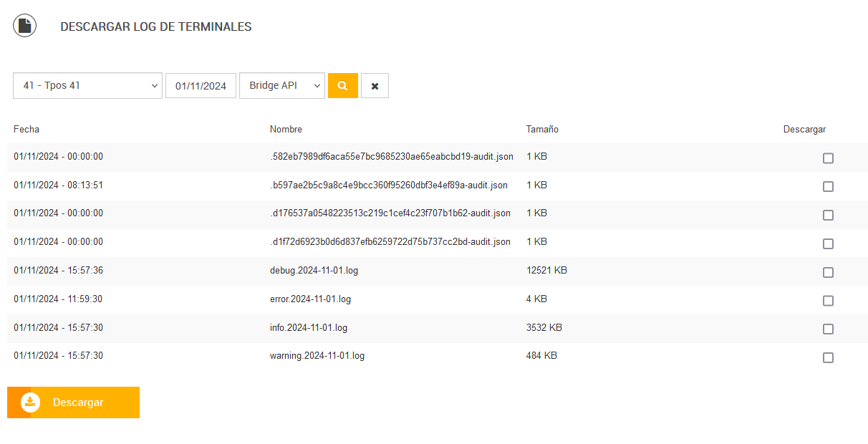Viewport: 868px width, 444px height.
Task: Select checkbox for the .b597ae2b5c9a audit file
Action: pos(828,187)
